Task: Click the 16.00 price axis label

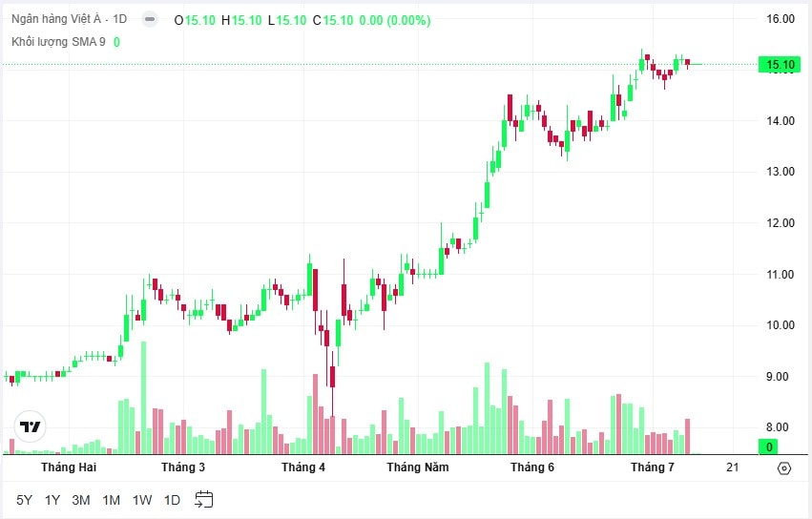Action: [x=780, y=19]
